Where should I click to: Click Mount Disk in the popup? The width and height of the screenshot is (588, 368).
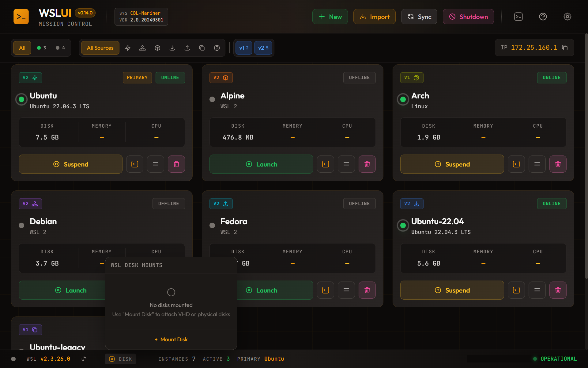click(x=171, y=339)
